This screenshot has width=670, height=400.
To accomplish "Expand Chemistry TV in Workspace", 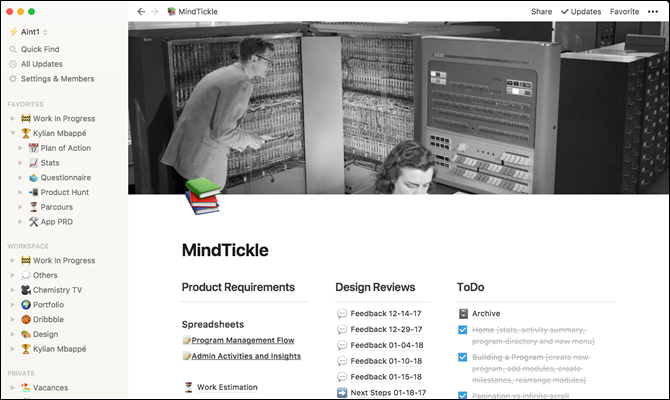I will 12,290.
